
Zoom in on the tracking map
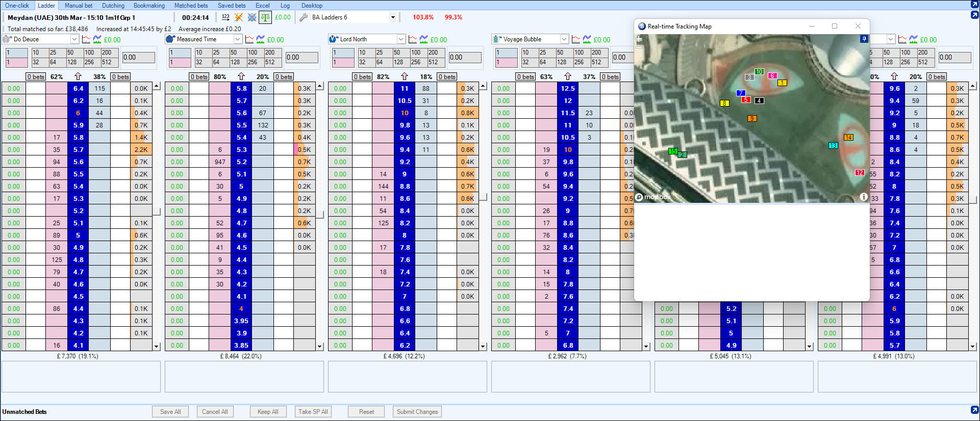tap(639, 39)
